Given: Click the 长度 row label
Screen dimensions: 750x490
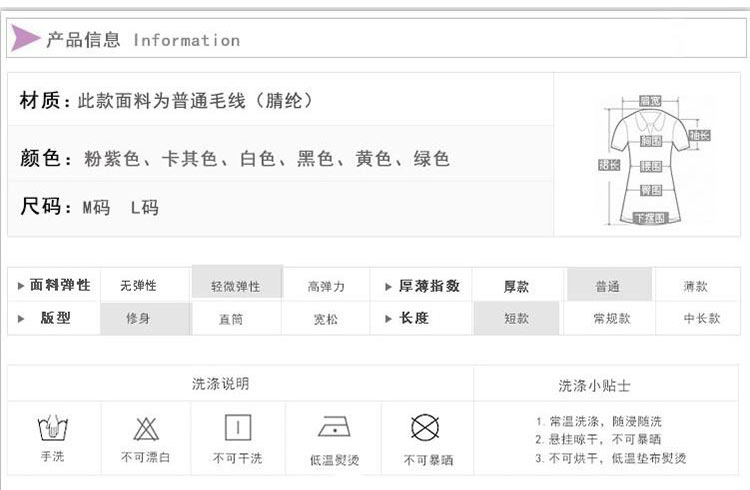Looking at the screenshot, I should [414, 318].
